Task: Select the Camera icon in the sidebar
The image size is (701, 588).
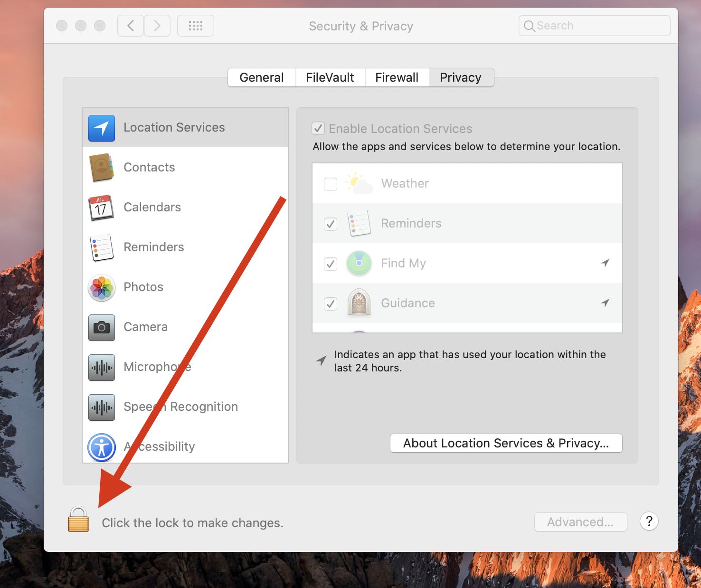Action: [x=102, y=328]
